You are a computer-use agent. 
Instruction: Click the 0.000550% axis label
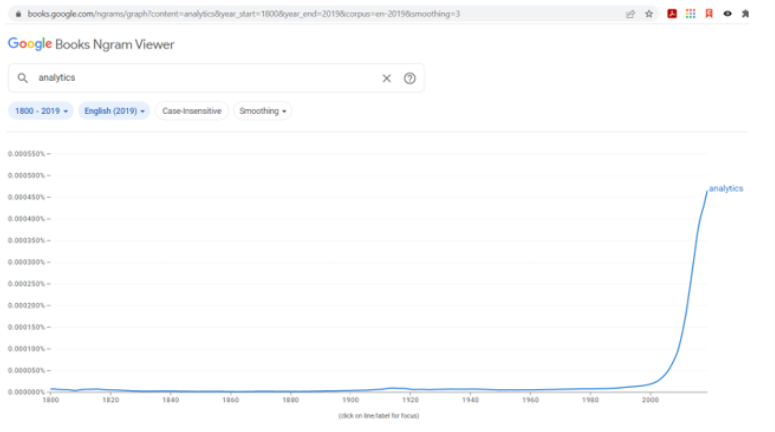(26, 154)
